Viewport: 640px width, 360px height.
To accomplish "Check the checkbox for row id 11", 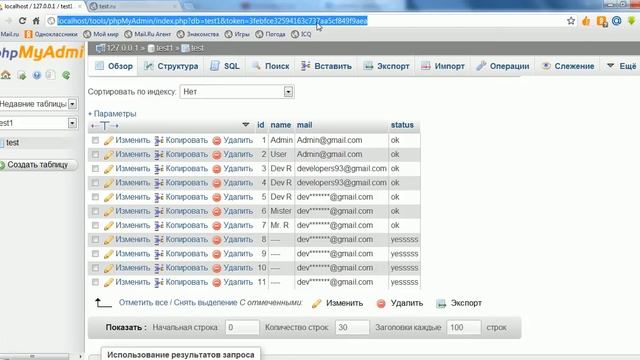I will pos(95,282).
